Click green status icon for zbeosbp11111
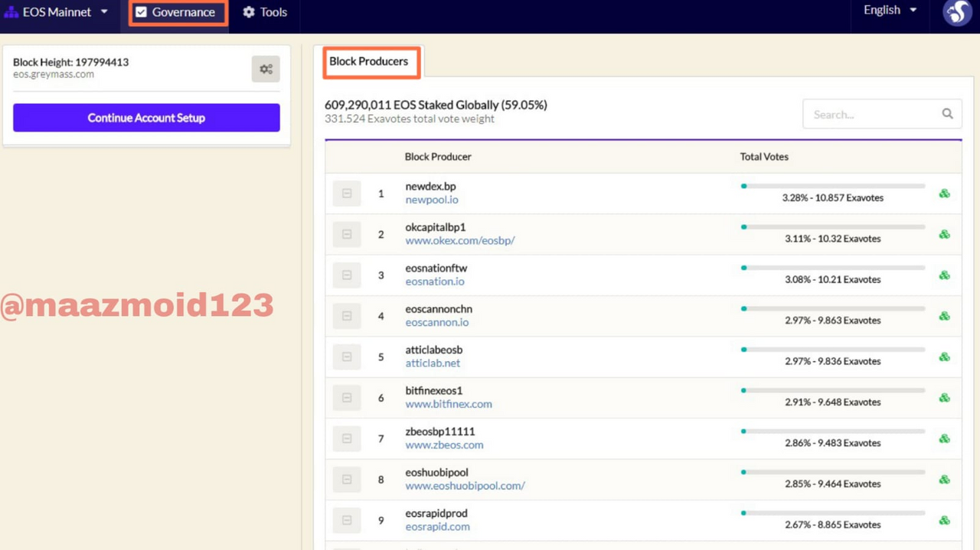The image size is (980, 550). point(945,439)
